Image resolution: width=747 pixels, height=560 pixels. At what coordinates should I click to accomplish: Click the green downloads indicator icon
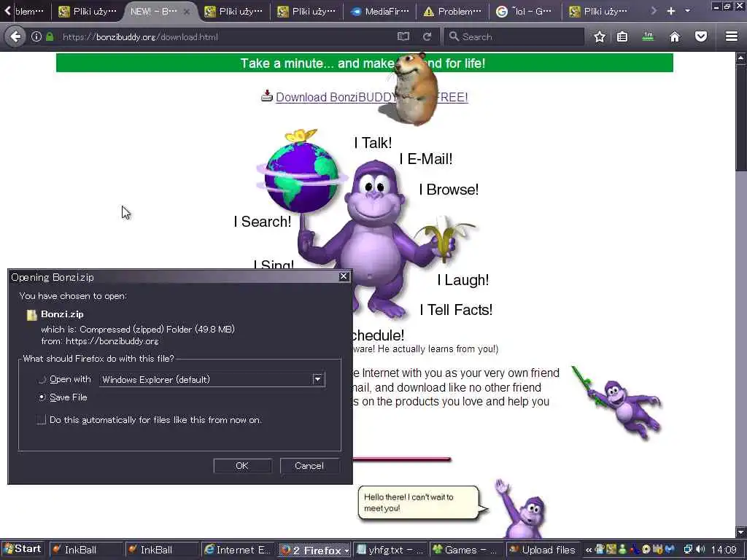coord(648,36)
